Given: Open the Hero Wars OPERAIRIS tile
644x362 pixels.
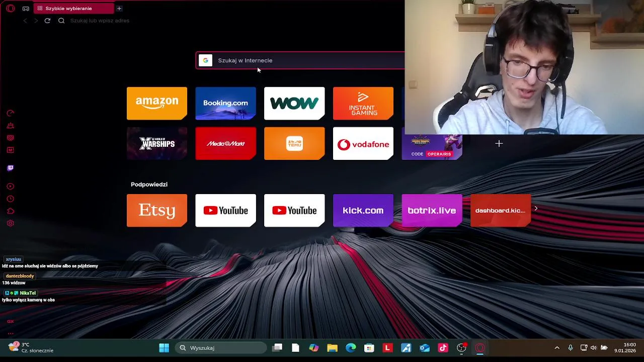Looking at the screenshot, I should coord(432,147).
